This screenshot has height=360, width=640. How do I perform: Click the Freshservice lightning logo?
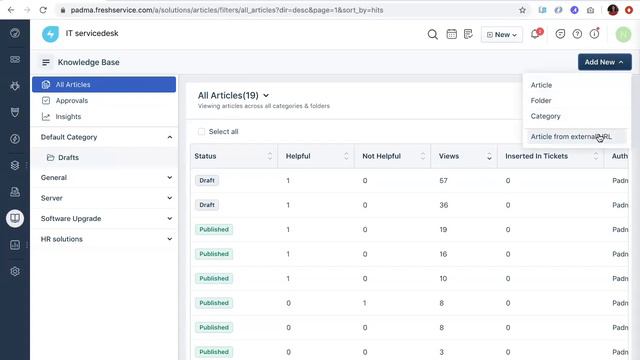50,34
